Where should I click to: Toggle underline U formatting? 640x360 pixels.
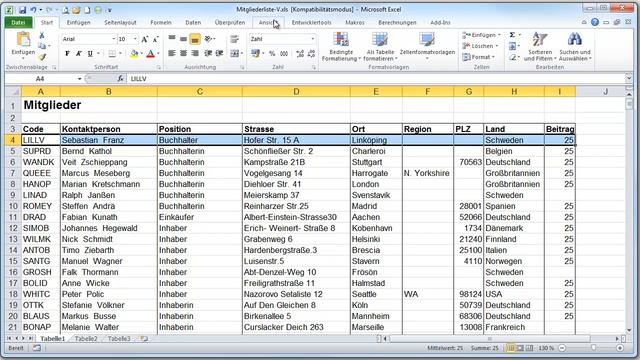click(90, 53)
